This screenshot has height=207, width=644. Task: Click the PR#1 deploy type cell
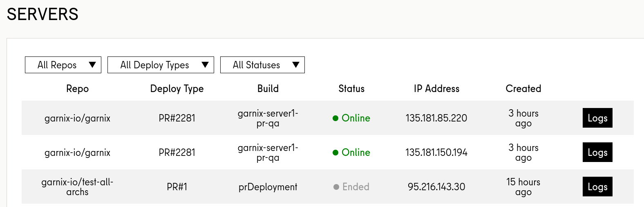click(x=177, y=187)
